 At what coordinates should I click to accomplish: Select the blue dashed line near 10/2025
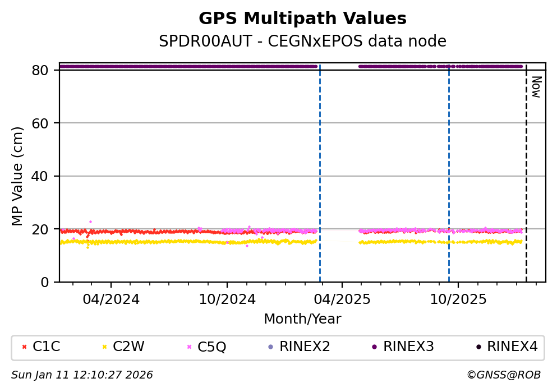[x=449, y=168]
